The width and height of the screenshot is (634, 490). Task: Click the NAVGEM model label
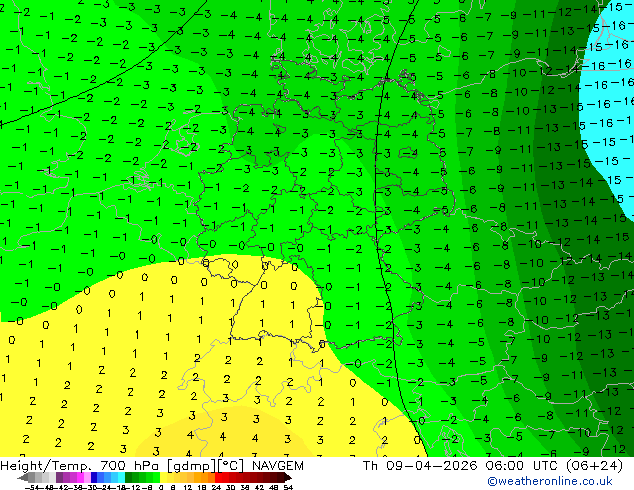pos(278,466)
